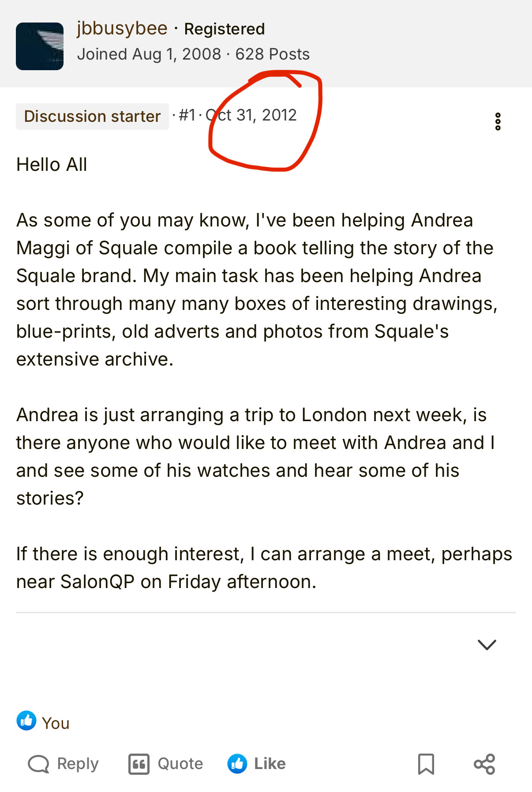
Task: Click the Like text label
Action: coord(270,764)
